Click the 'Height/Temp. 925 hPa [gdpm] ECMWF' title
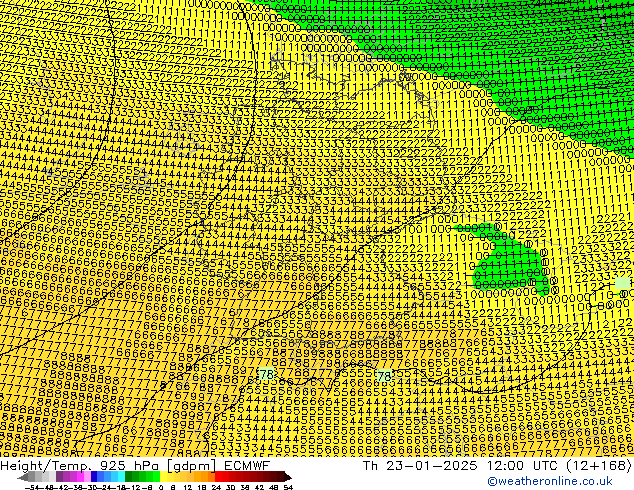634x490 pixels. (x=135, y=466)
